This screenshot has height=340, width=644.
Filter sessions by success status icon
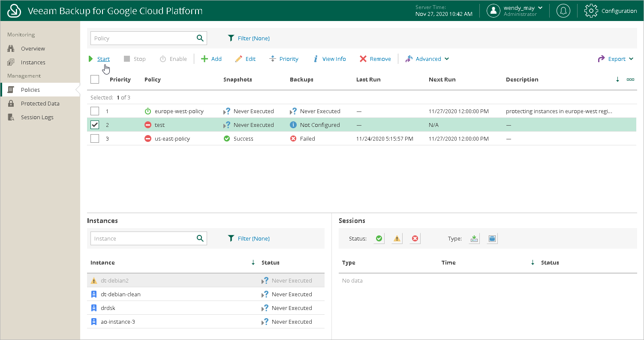379,239
